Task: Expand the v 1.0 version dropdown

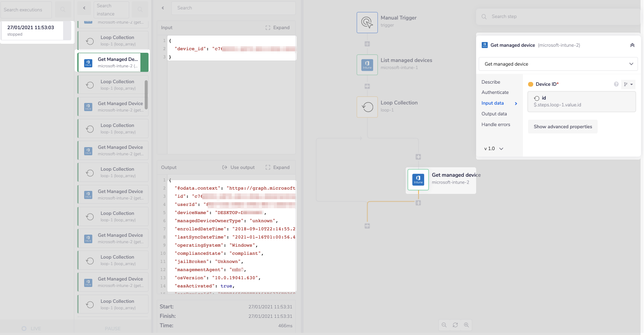Action: click(x=493, y=148)
